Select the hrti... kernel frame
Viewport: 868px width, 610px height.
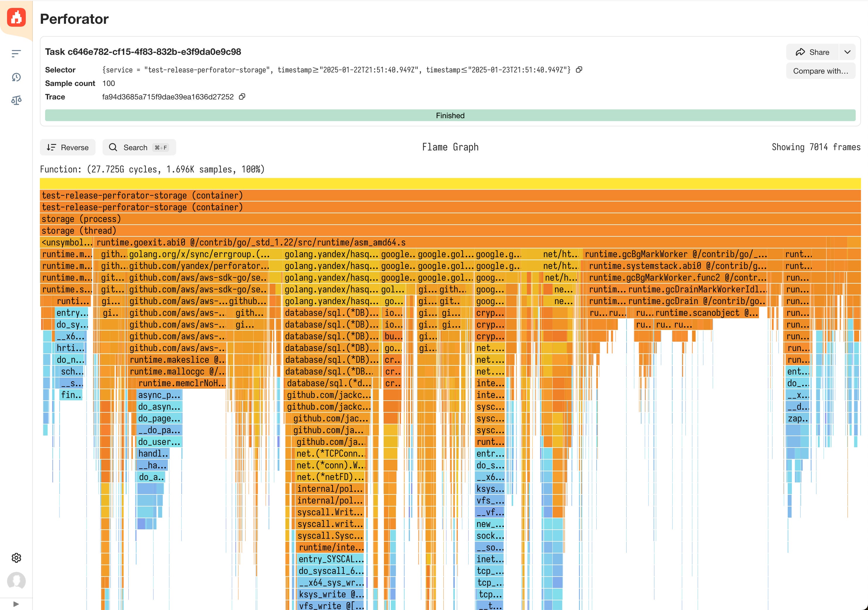point(70,348)
